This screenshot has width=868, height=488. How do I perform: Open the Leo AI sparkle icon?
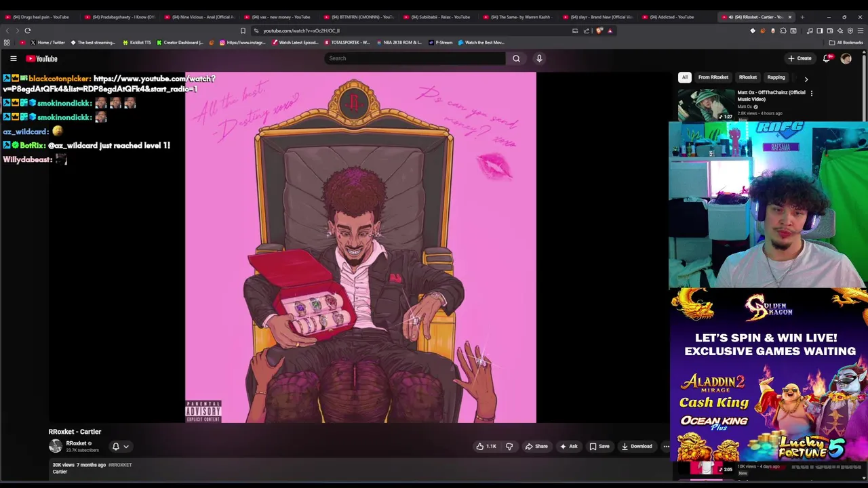click(x=840, y=30)
